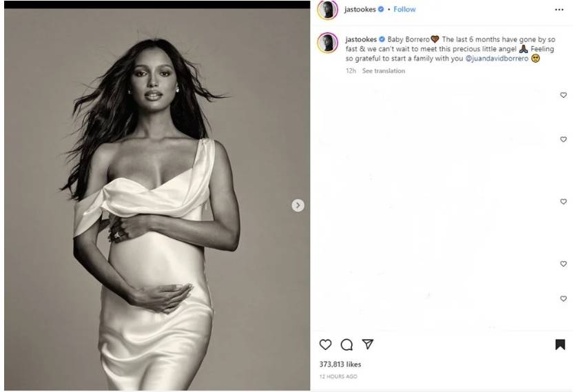
Task: View the 373,813 likes list
Action: click(340, 364)
